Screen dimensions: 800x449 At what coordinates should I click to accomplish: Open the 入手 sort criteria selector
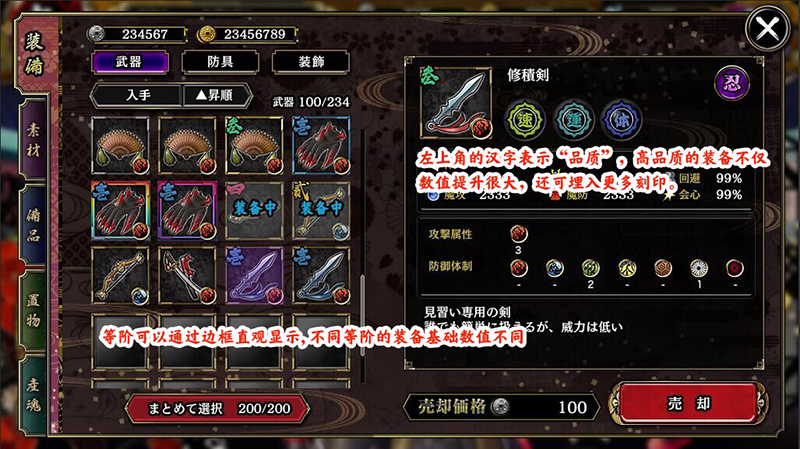137,95
